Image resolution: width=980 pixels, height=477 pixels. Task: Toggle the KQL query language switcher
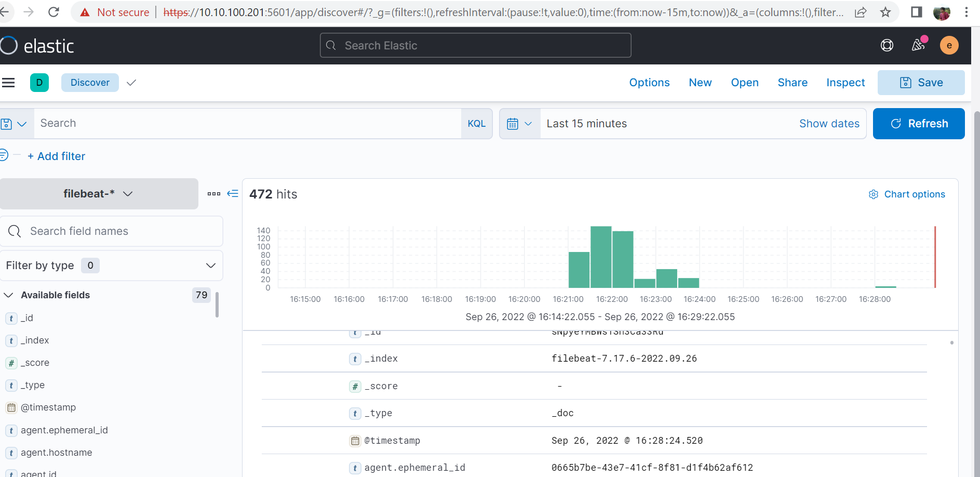click(x=476, y=124)
